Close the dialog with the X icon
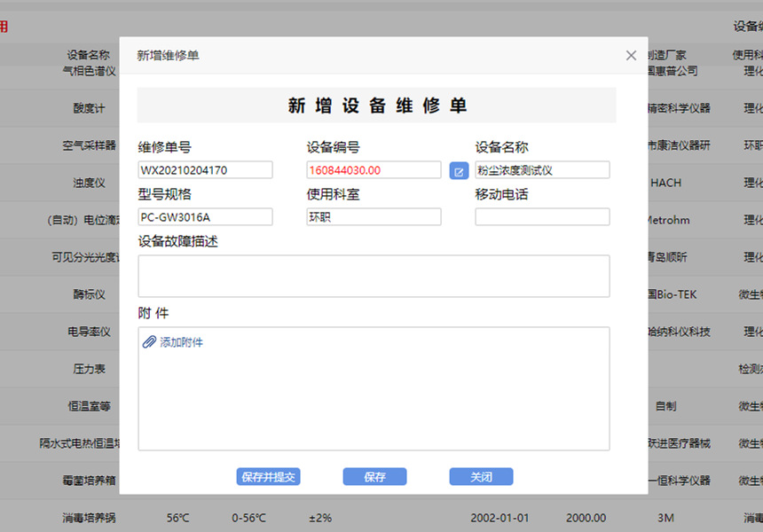763x532 pixels. 631,55
